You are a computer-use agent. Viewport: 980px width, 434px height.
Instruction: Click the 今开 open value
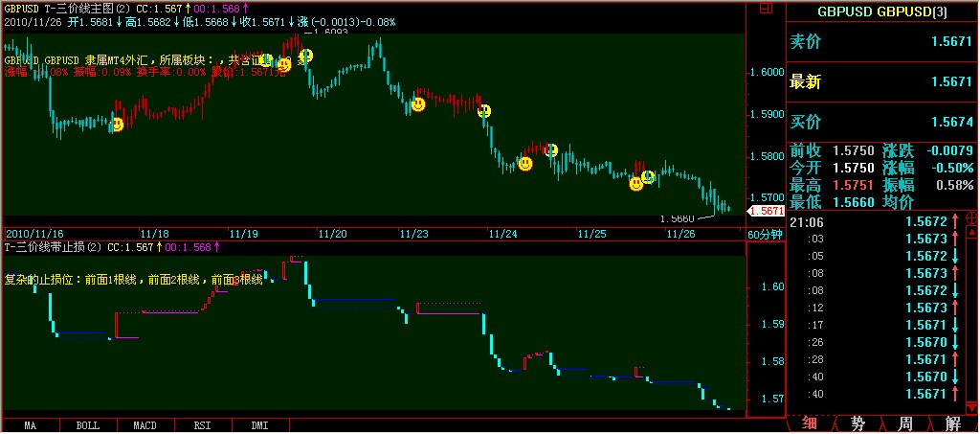coord(853,168)
